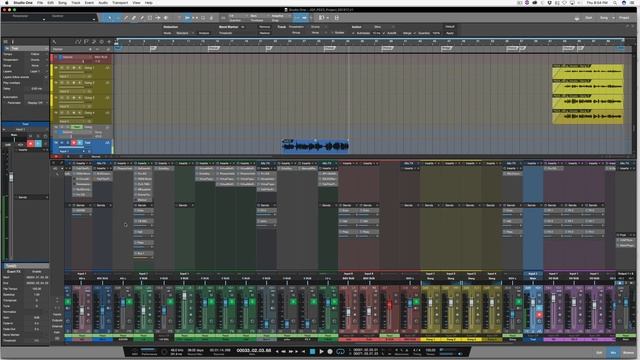Toggle the Mix view in the bottom bar
Image resolution: width=640 pixels, height=360 pixels.
coord(613,353)
